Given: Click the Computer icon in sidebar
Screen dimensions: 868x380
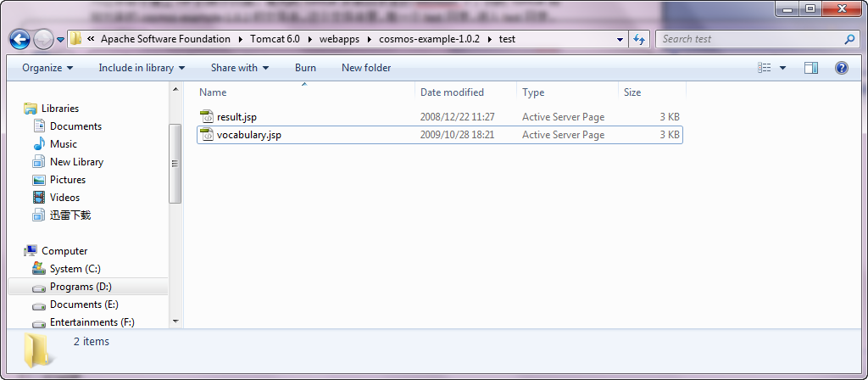Looking at the screenshot, I should tap(31, 251).
